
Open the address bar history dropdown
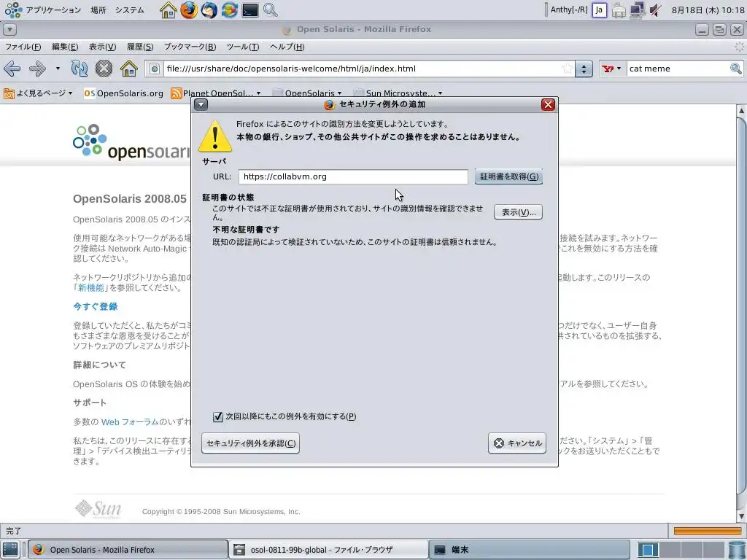(584, 69)
